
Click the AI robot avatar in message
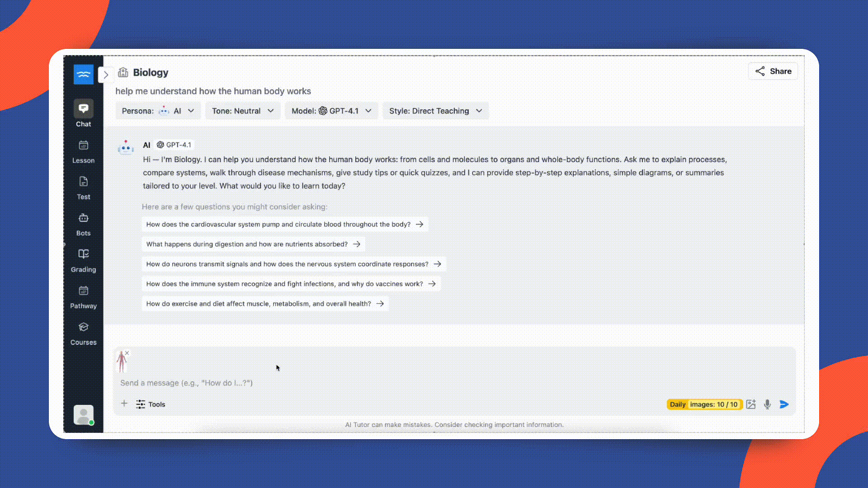[126, 147]
